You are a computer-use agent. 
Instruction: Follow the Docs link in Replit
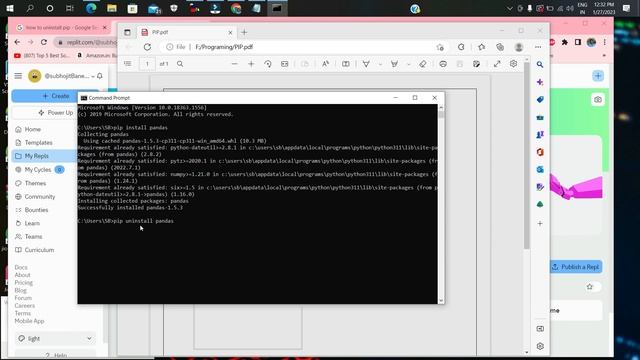[21, 267]
